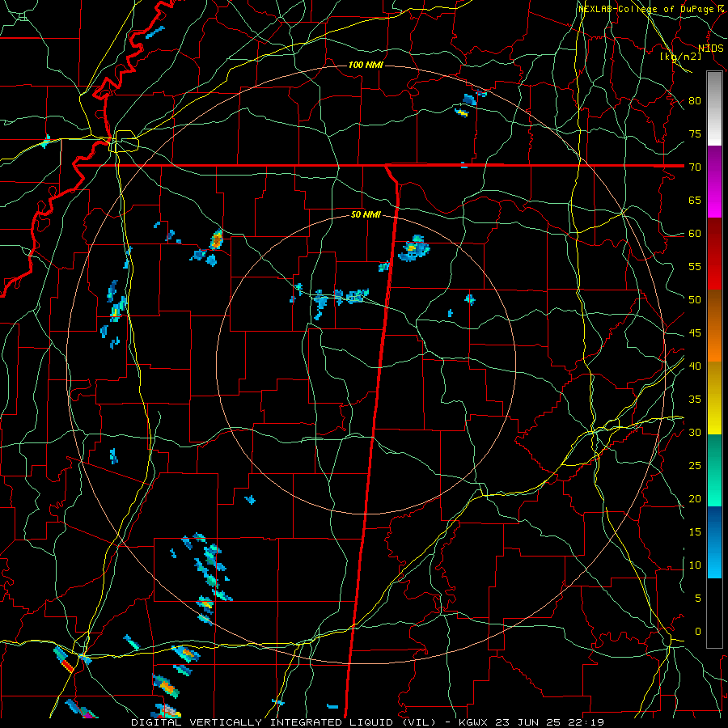Viewport: 728px width, 728px height.
Task: Select the 10 value on the VIL scale
Action: 695,565
